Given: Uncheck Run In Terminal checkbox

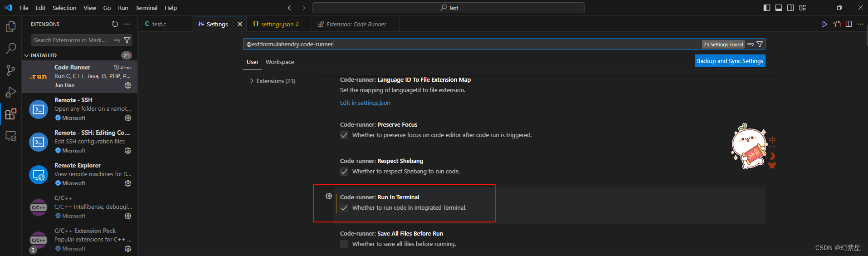Looking at the screenshot, I should click(344, 208).
